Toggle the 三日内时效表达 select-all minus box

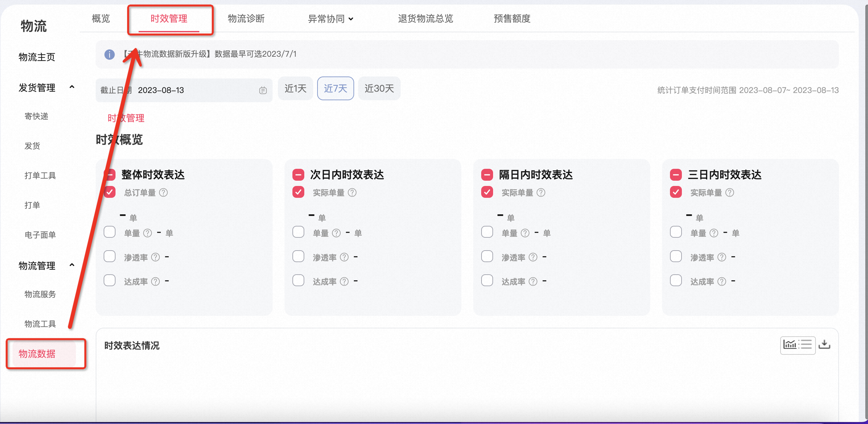[676, 175]
